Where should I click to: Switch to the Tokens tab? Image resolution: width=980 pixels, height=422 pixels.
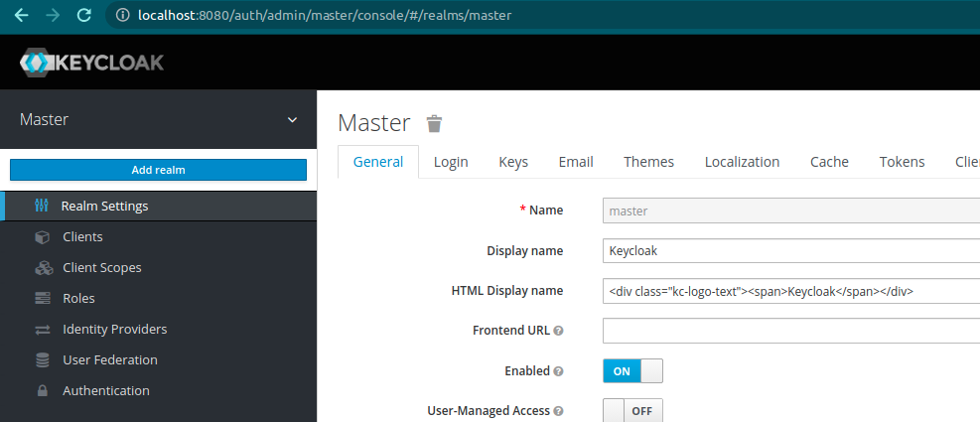tap(902, 162)
